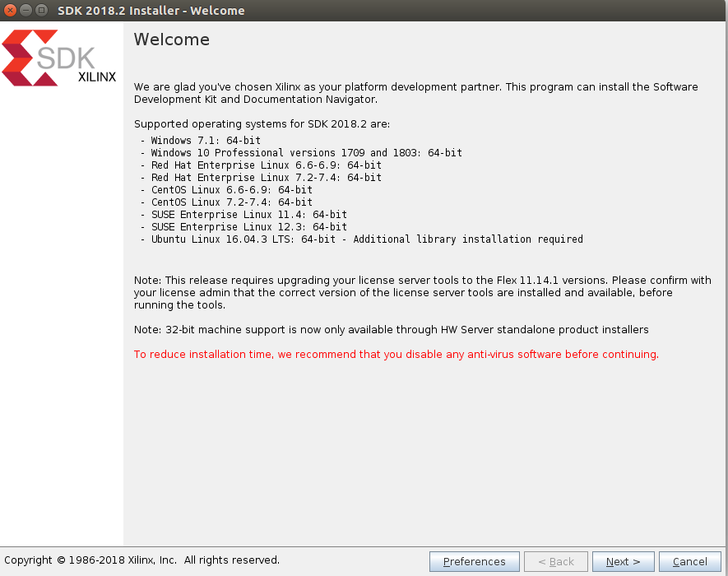This screenshot has width=728, height=576.
Task: Click the red anti-virus recommendation text
Action: coord(396,355)
